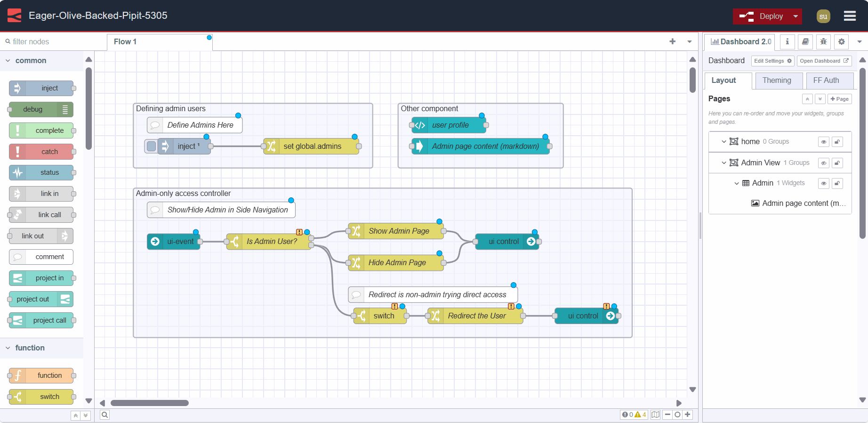Screen dimensions: 868x423
Task: Open the configuration nodes gear tab
Action: pos(842,41)
